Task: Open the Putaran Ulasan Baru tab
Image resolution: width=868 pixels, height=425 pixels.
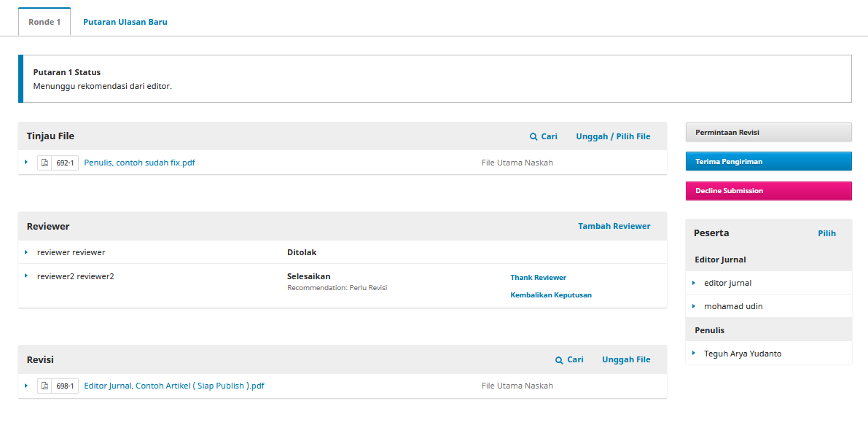Action: pyautogui.click(x=125, y=22)
